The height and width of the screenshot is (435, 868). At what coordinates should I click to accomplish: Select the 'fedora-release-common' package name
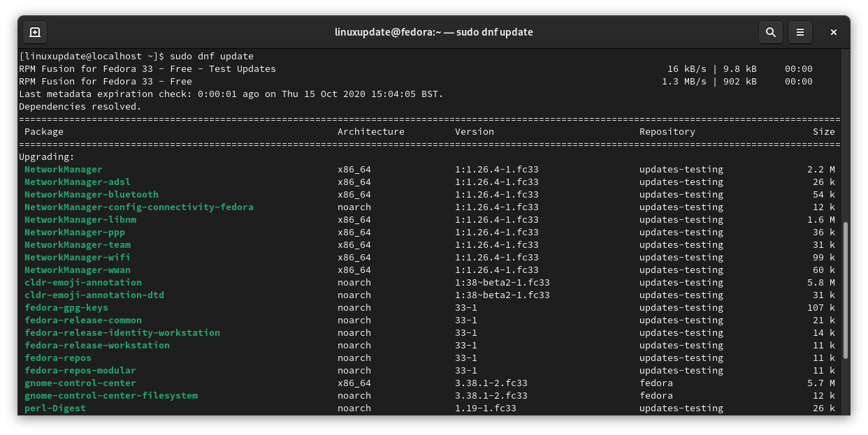[x=83, y=320]
